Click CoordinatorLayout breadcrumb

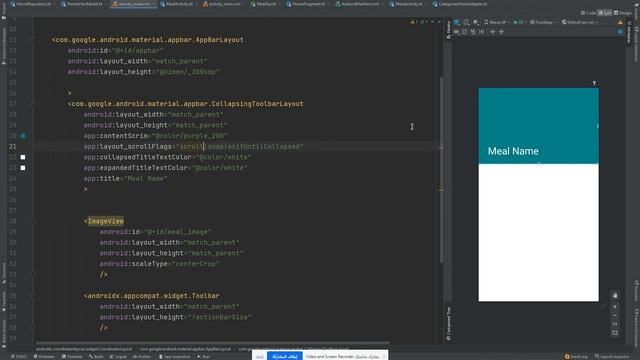(x=84, y=349)
